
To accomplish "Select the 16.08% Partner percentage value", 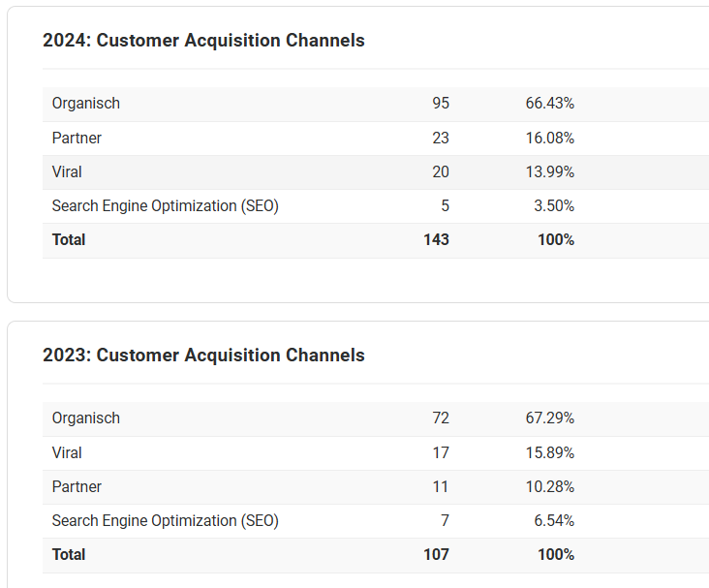I will click(x=550, y=139).
